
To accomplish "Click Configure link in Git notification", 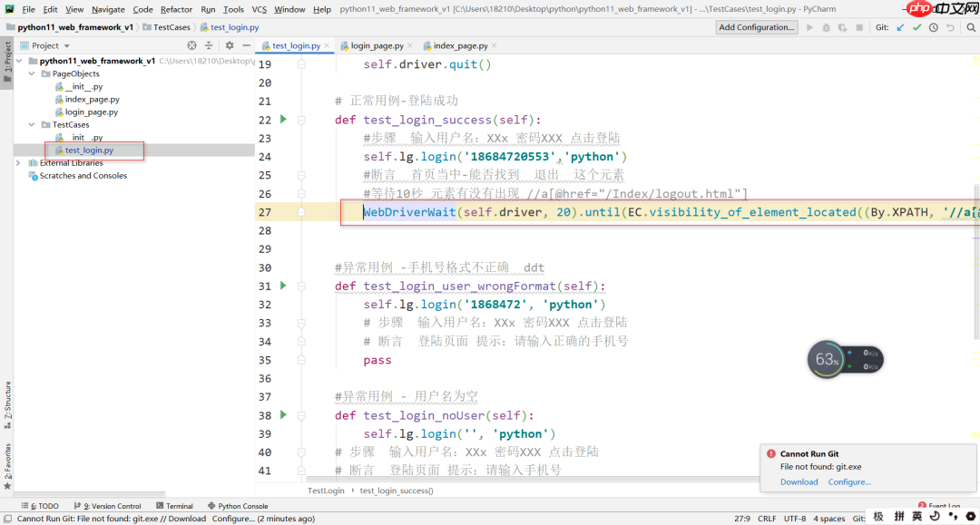I will coord(849,481).
